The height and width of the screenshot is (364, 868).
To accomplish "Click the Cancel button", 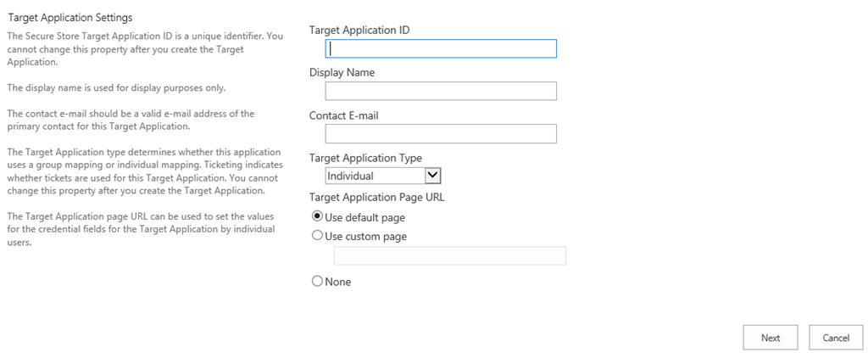I will tap(836, 338).
